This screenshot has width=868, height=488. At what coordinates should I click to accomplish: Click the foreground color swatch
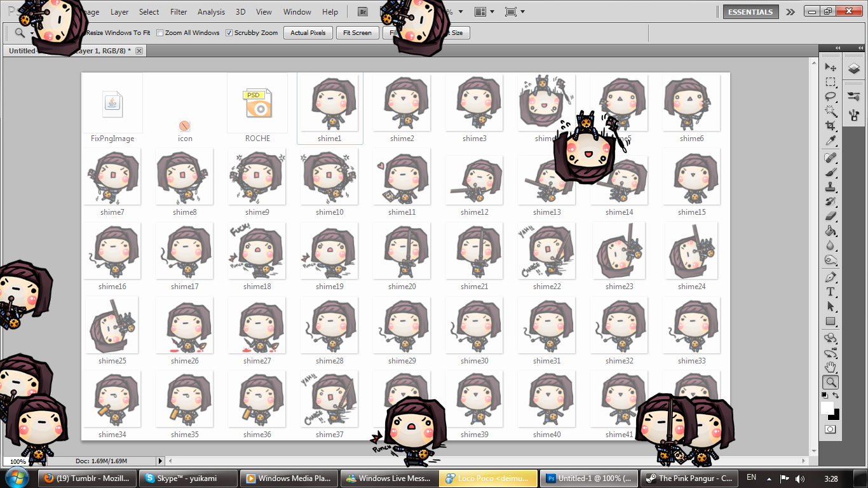(827, 407)
